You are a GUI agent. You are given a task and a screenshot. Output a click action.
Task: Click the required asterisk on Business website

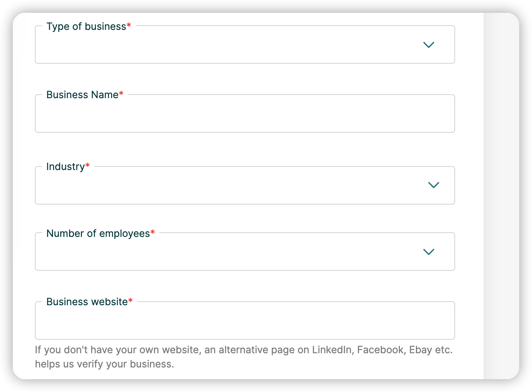pyautogui.click(x=130, y=301)
